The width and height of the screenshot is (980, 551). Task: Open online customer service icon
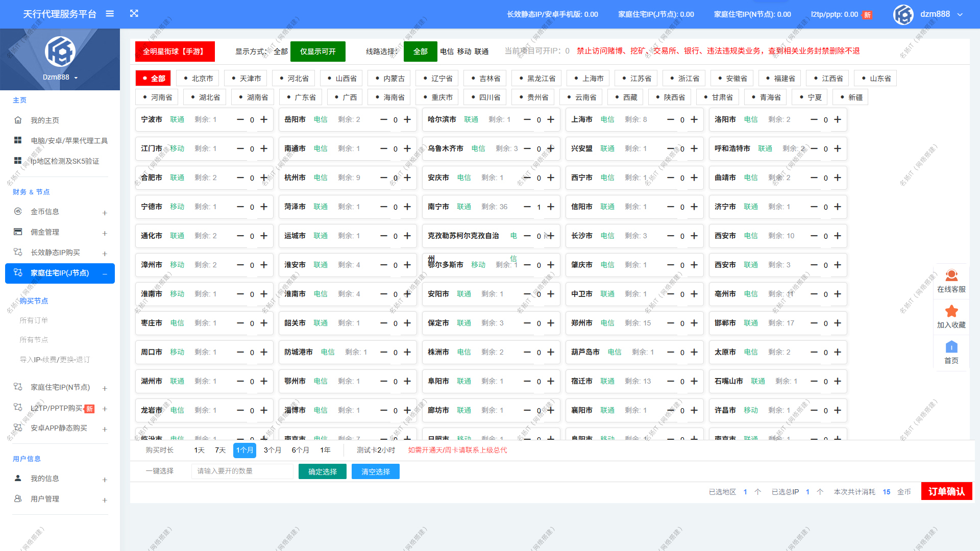click(x=951, y=276)
